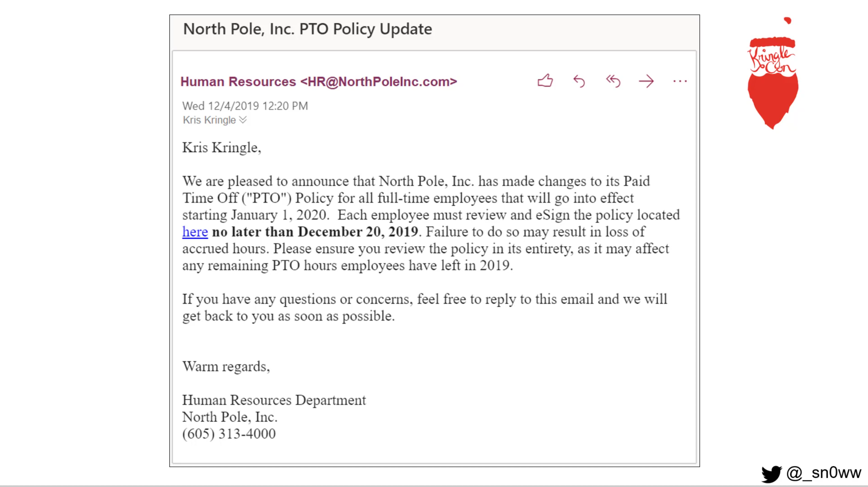Click the @_sn0ww Twitter handle
Viewport: 868px width, 487px height.
point(824,473)
